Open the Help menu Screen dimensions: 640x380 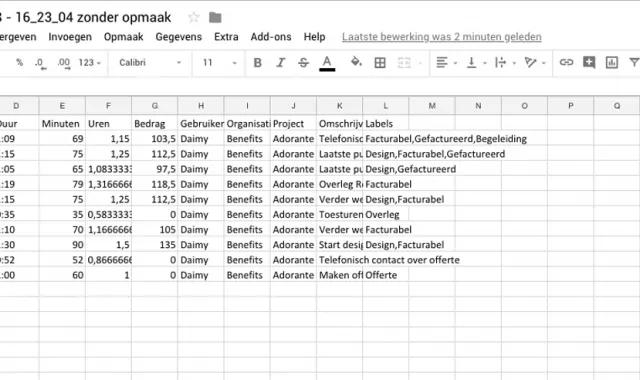click(314, 37)
